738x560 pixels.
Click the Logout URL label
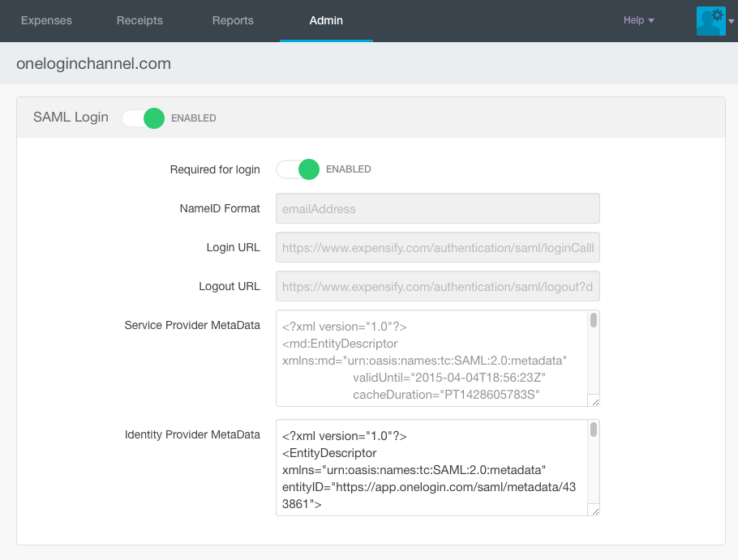(230, 286)
